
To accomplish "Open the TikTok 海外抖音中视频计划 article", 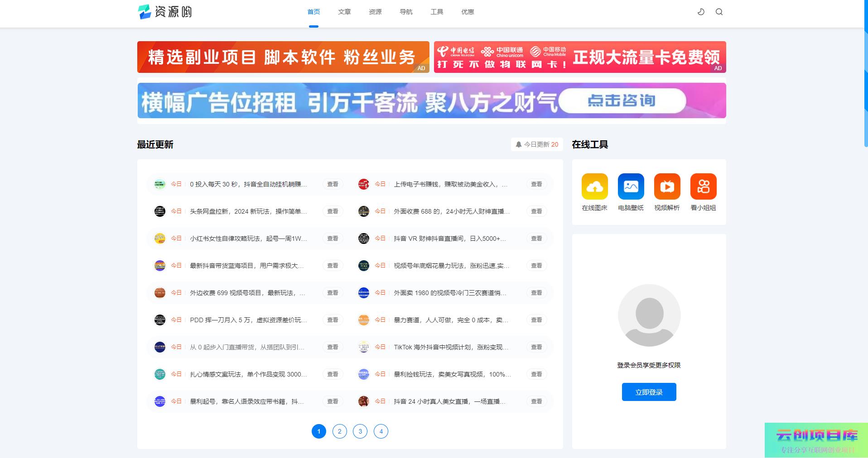I will point(451,347).
